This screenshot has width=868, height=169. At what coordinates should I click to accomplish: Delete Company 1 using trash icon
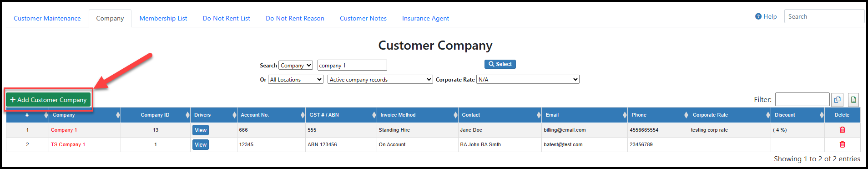click(x=842, y=130)
